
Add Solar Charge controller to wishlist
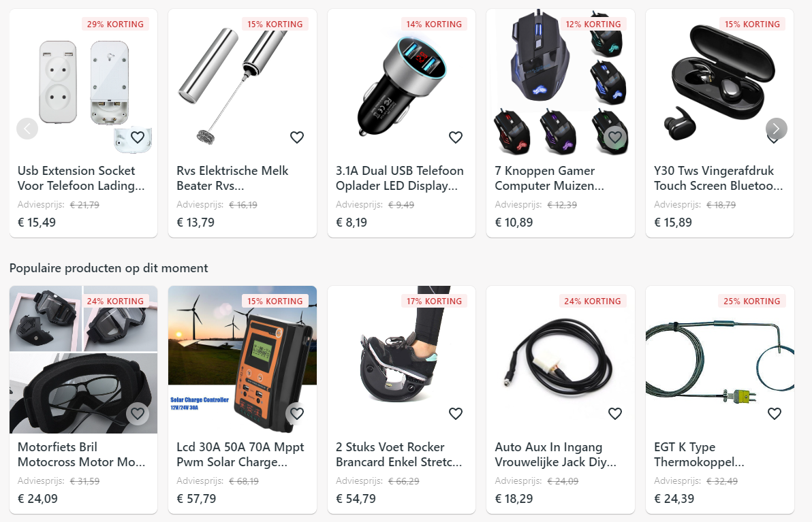pyautogui.click(x=297, y=413)
